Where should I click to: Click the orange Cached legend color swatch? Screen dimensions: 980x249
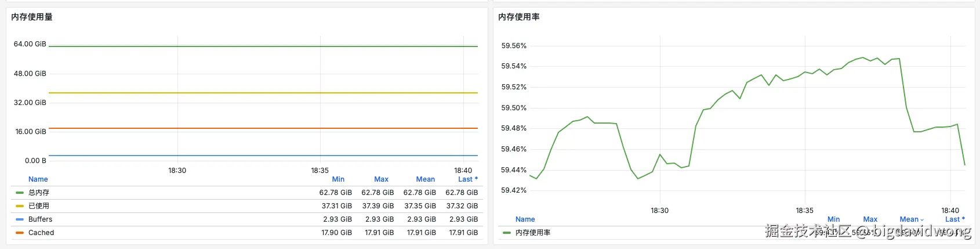pyautogui.click(x=20, y=233)
